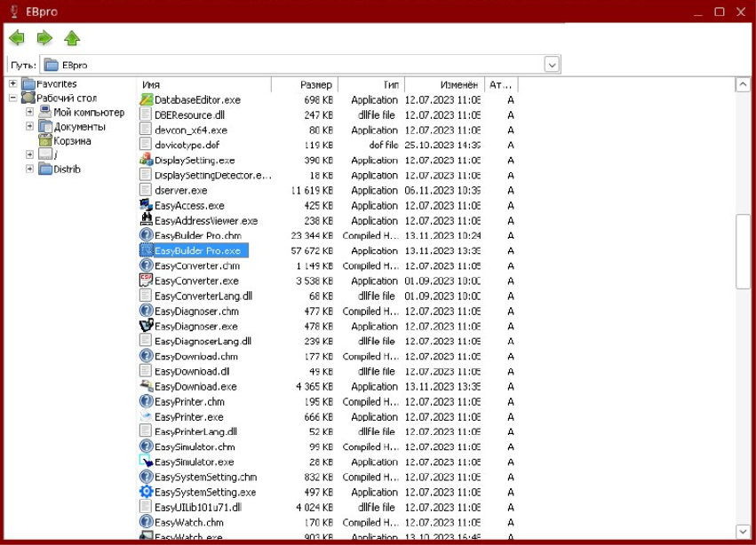The height and width of the screenshot is (545, 756).
Task: Click the EasyPrinter.chm help icon
Action: 146,401
